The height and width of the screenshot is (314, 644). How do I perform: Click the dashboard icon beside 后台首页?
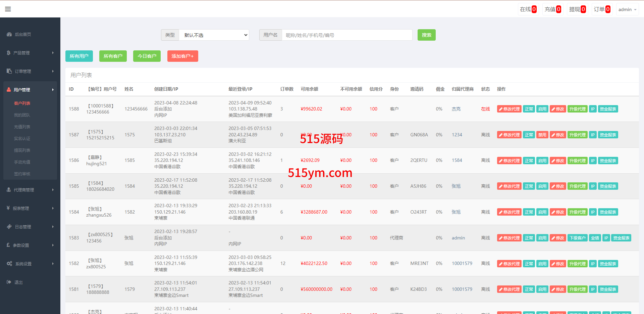[9, 34]
